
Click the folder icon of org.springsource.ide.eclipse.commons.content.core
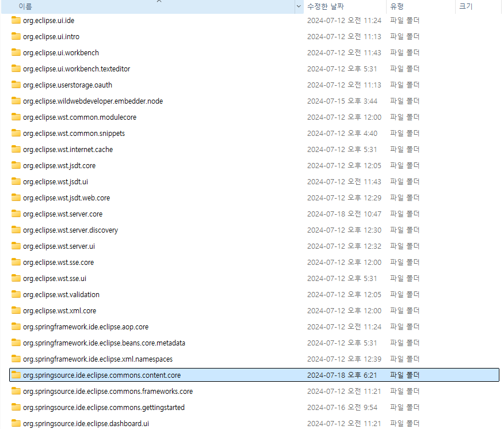coord(16,375)
